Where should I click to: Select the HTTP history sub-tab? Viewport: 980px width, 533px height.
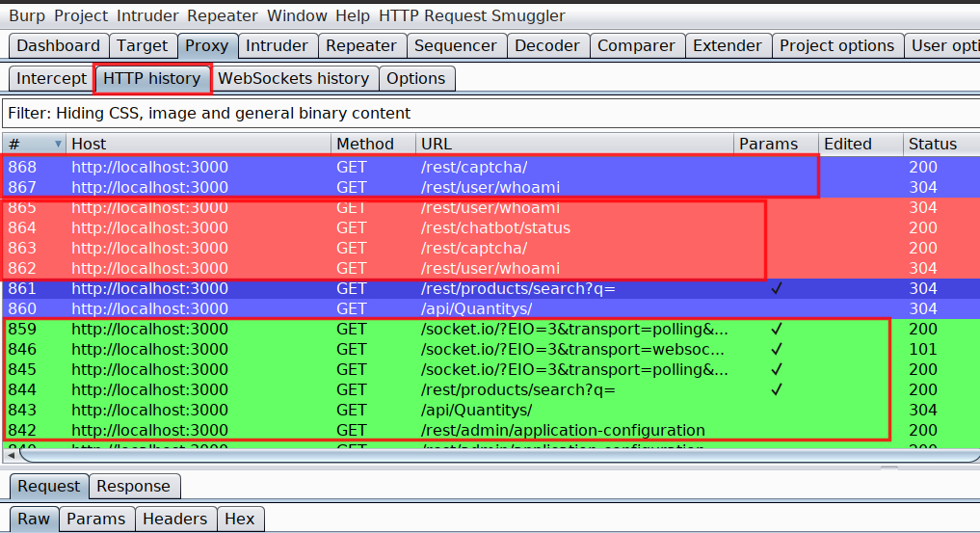point(152,79)
